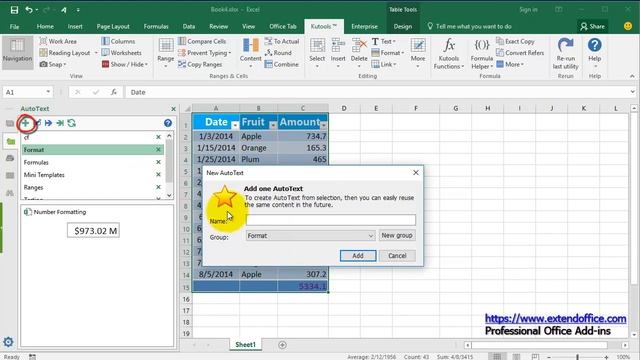The width and height of the screenshot is (640, 360).
Task: Click the $973.02 M number format preview
Action: point(93,231)
